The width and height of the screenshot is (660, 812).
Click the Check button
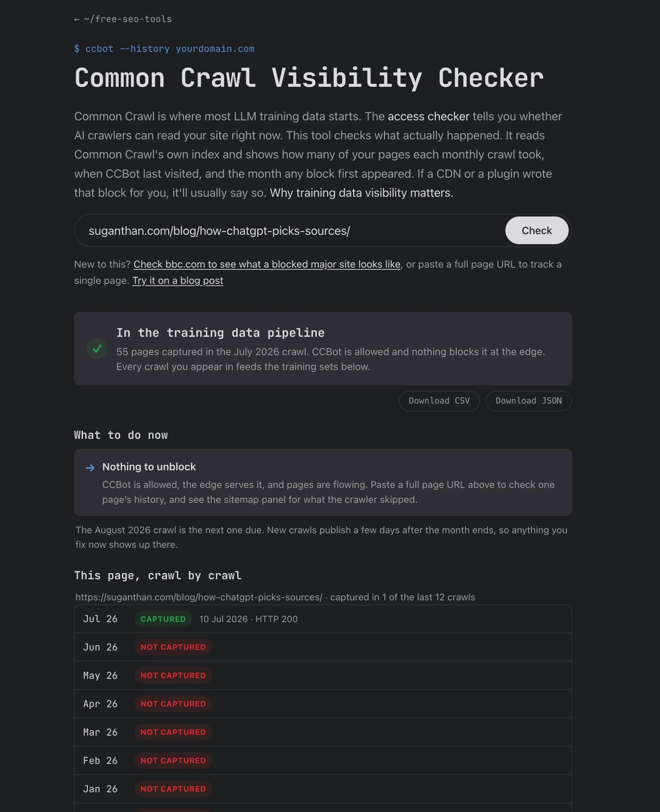click(537, 230)
